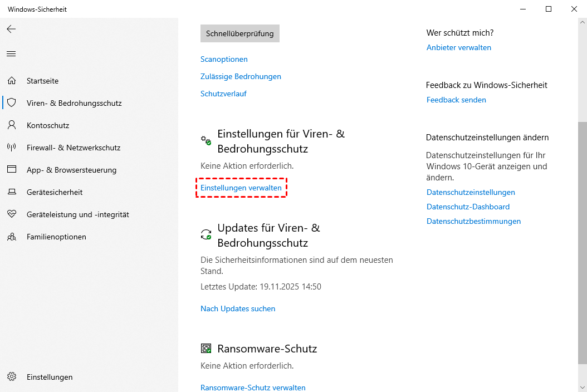This screenshot has height=392, width=587.
Task: Click the back arrow icon
Action: [x=11, y=29]
